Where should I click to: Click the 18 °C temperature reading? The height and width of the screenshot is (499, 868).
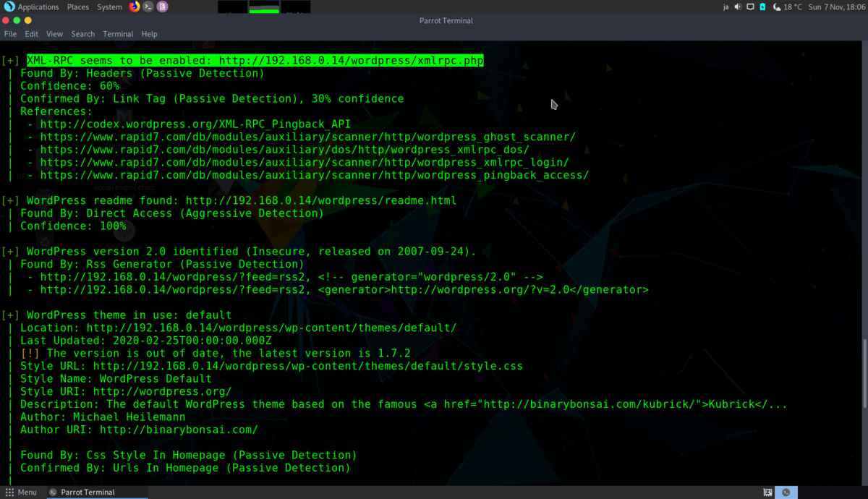click(x=793, y=7)
